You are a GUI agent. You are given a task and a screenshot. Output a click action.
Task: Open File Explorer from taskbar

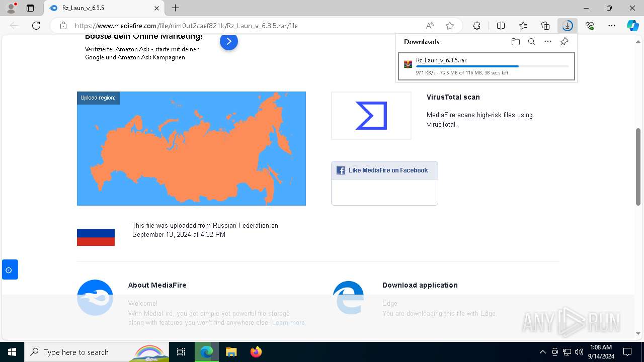coord(231,352)
